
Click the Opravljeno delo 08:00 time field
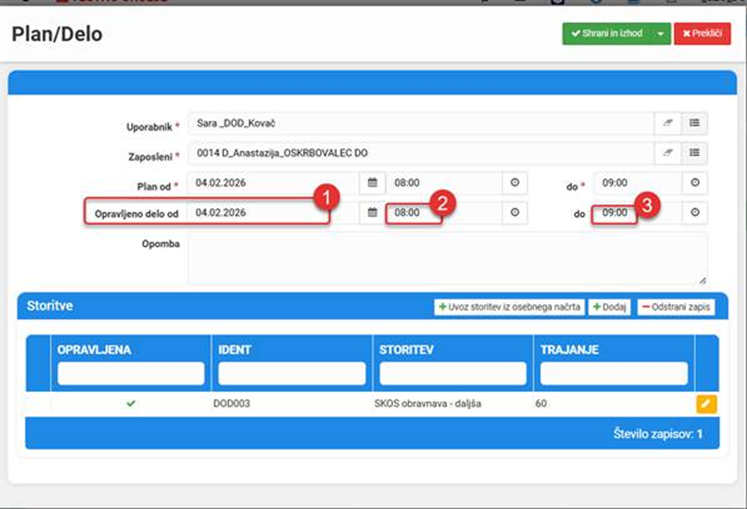444,213
